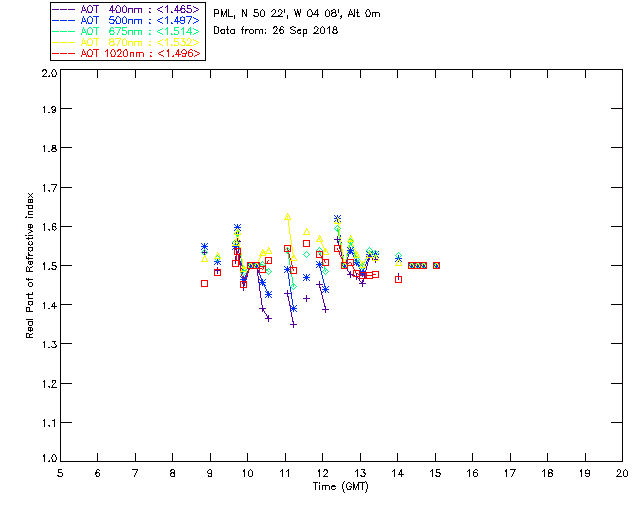
Task: Select the 1.9 y-axis tick label
Action: (49, 109)
